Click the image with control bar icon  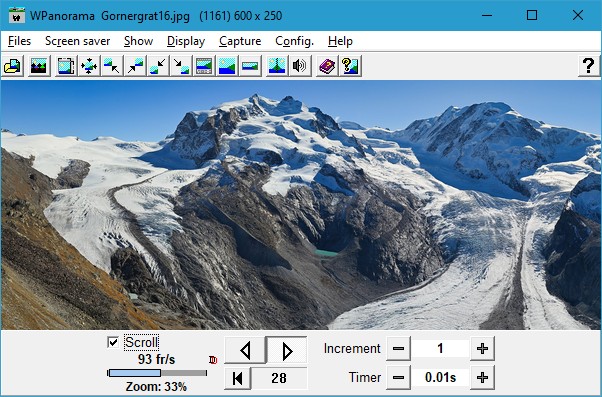204,66
